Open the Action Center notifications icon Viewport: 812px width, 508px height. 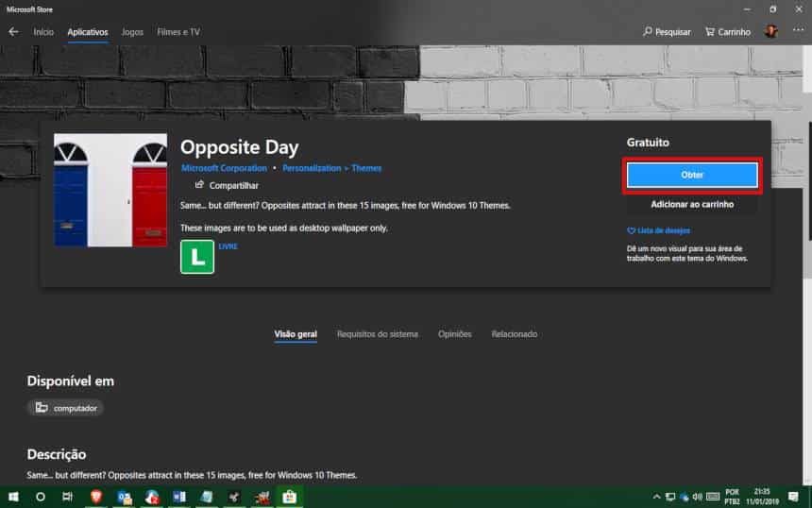pos(793,497)
